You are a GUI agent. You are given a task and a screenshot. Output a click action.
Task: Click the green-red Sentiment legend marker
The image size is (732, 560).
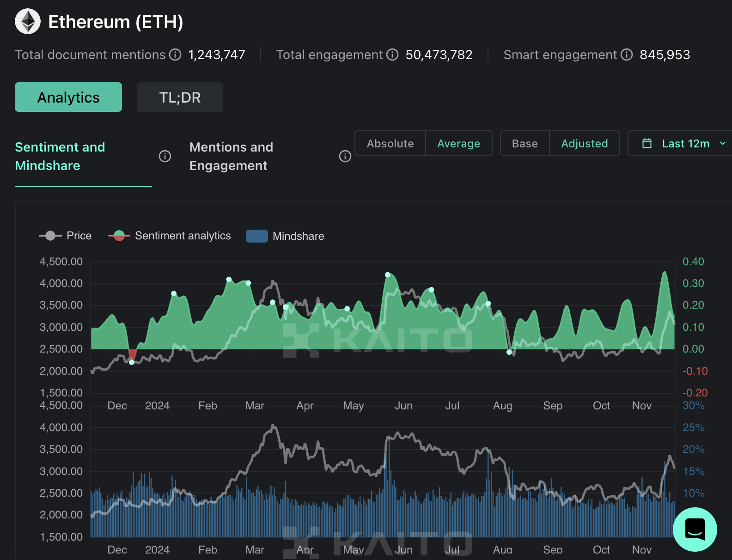pos(119,236)
